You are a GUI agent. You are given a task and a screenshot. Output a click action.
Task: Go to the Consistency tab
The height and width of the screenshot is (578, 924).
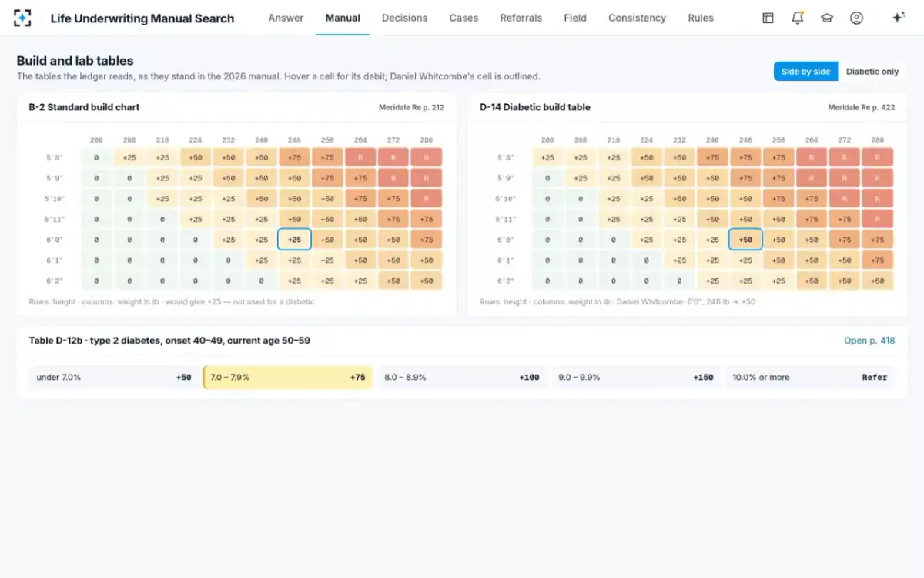pyautogui.click(x=637, y=18)
